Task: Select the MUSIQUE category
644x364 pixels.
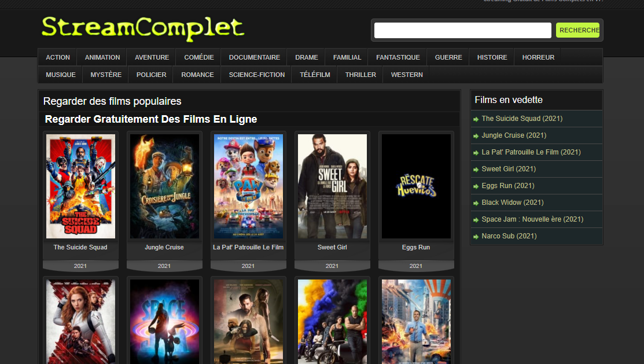Action: [61, 75]
